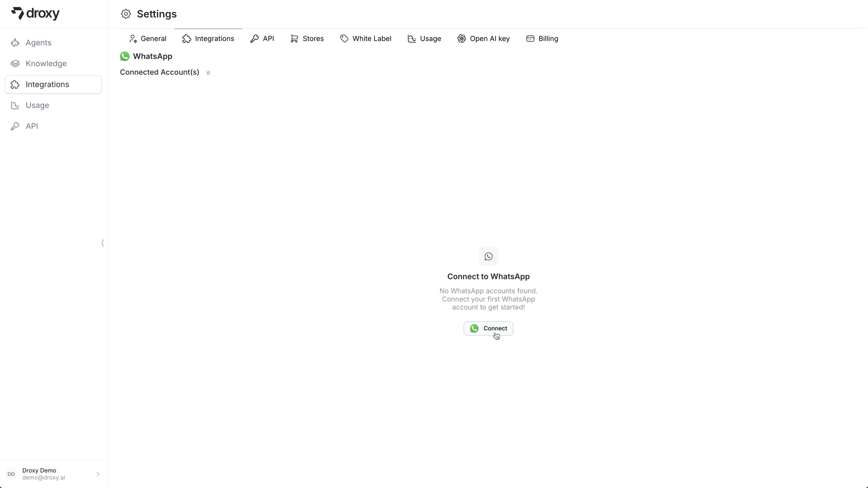Click the Settings gear icon in header
Image resolution: width=868 pixels, height=488 pixels.
pos(126,14)
